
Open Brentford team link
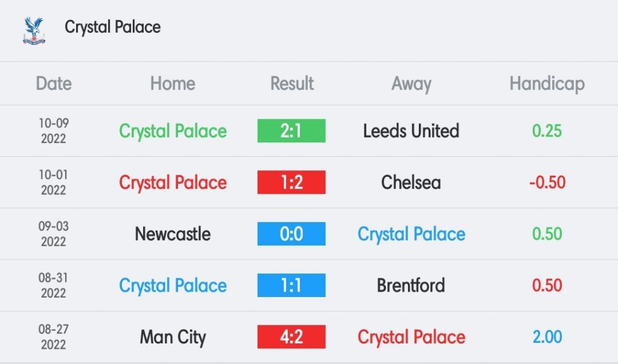pyautogui.click(x=411, y=286)
